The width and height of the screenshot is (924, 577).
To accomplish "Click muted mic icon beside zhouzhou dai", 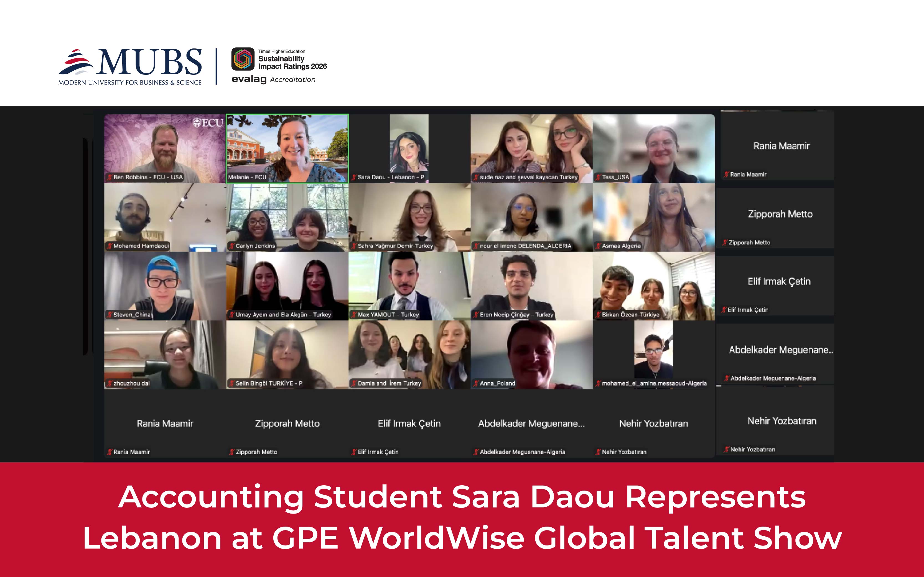I will point(110,383).
